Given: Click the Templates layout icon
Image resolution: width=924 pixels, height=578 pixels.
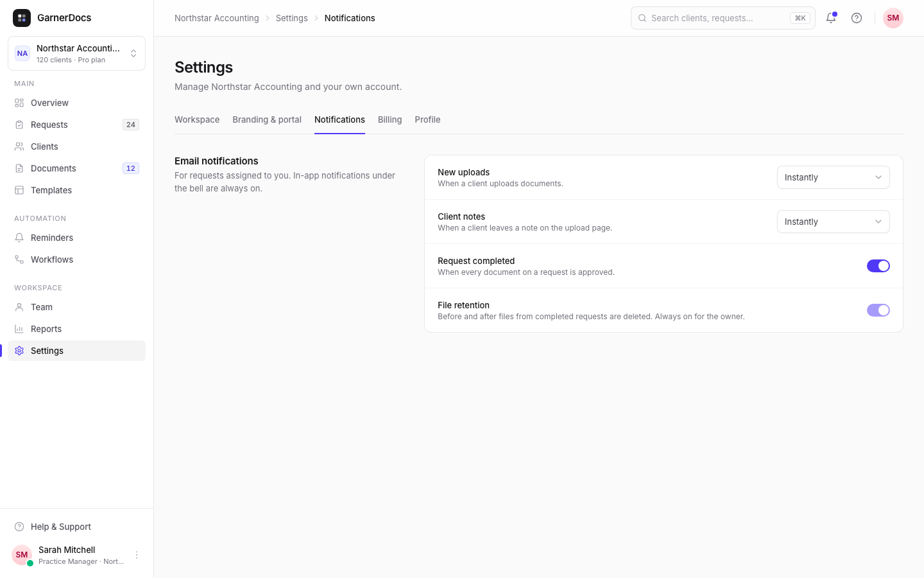Looking at the screenshot, I should tap(19, 190).
